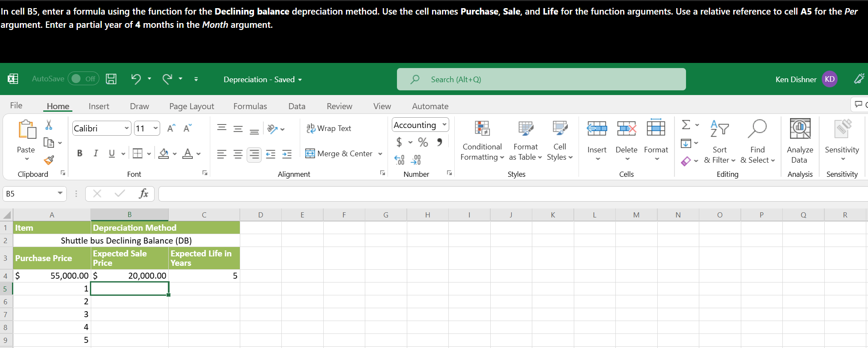Open the Analyze Data tool
Screen dimensions: 868x348
800,141
